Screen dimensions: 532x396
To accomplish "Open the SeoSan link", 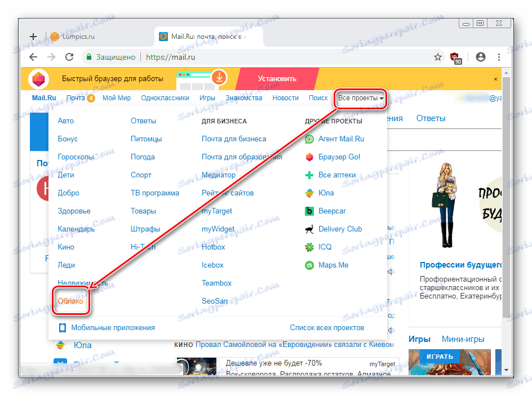I will 214,301.
